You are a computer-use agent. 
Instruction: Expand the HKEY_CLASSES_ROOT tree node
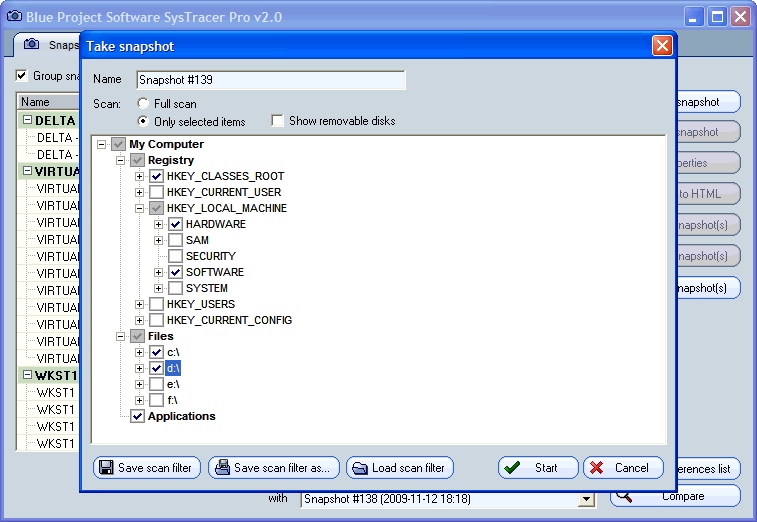140,176
